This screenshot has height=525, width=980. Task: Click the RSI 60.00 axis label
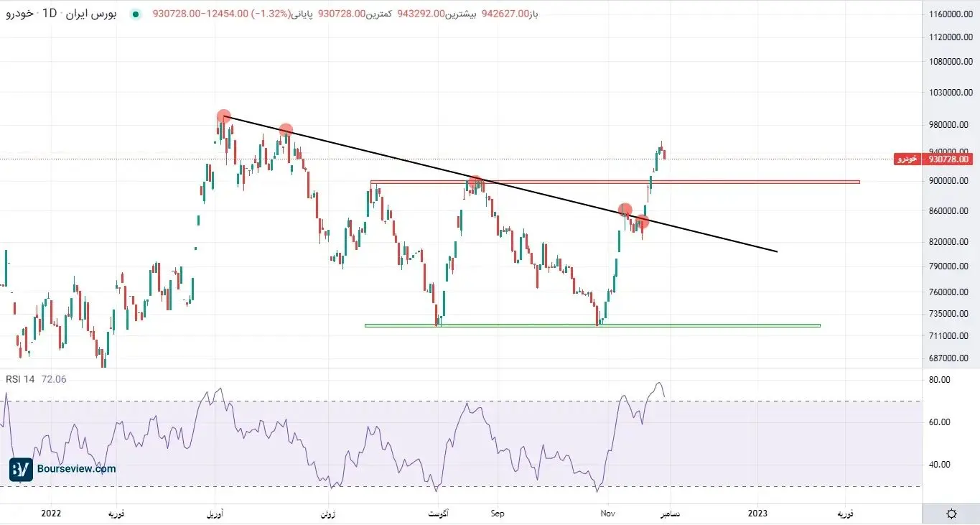[939, 422]
